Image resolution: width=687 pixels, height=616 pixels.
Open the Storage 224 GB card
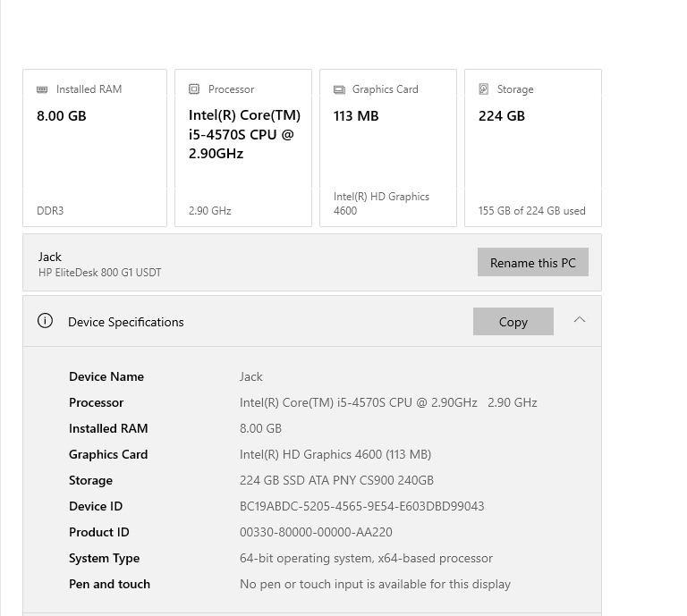point(533,148)
